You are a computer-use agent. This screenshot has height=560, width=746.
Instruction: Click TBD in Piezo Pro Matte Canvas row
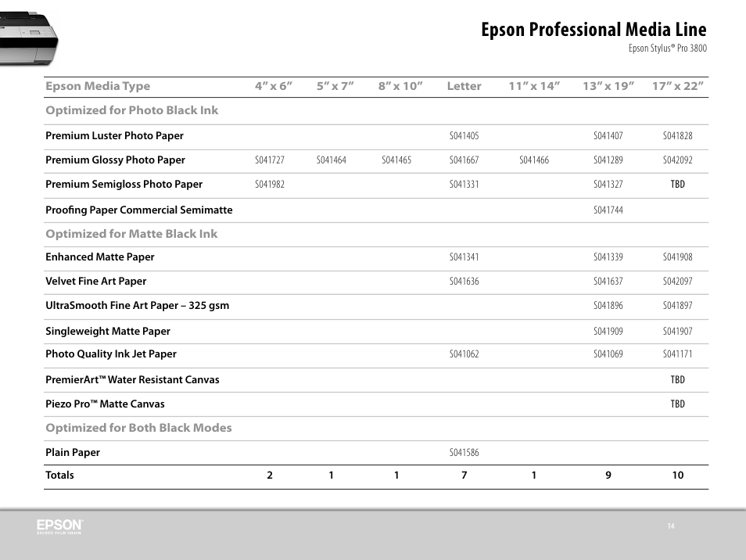click(x=677, y=404)
